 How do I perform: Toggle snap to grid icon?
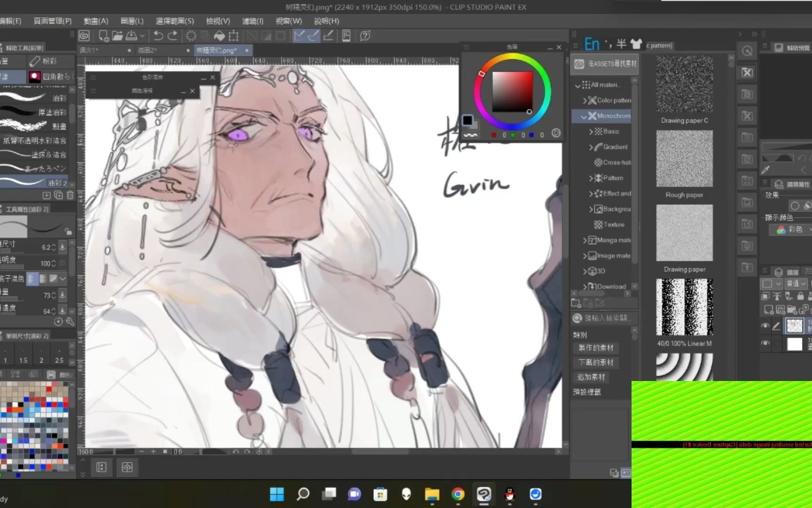click(x=328, y=36)
